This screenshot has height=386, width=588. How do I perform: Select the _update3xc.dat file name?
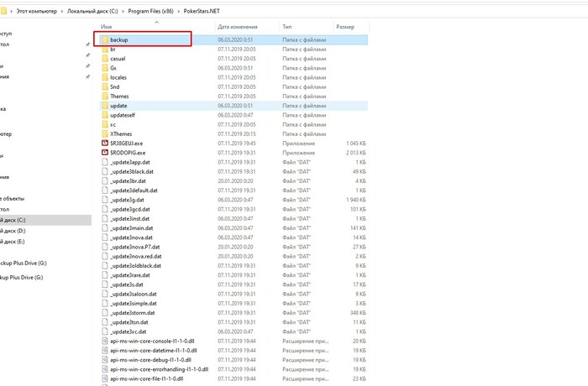[129, 331]
